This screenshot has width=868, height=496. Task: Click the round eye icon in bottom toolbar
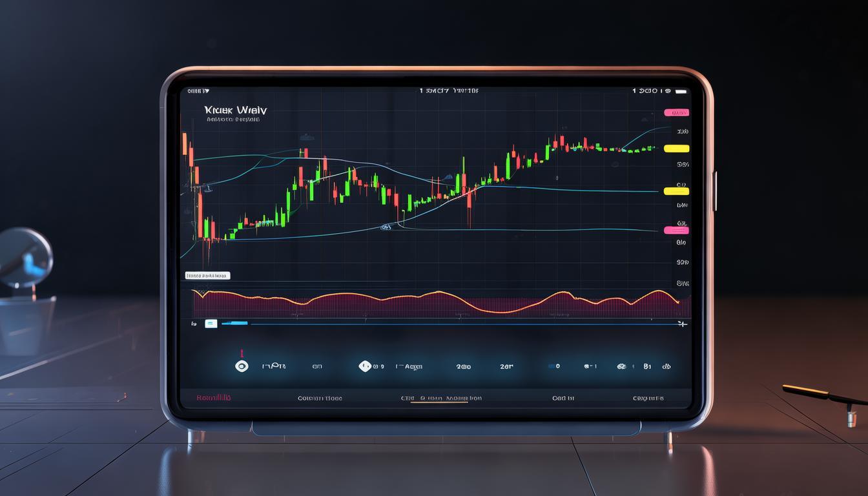pyautogui.click(x=242, y=366)
